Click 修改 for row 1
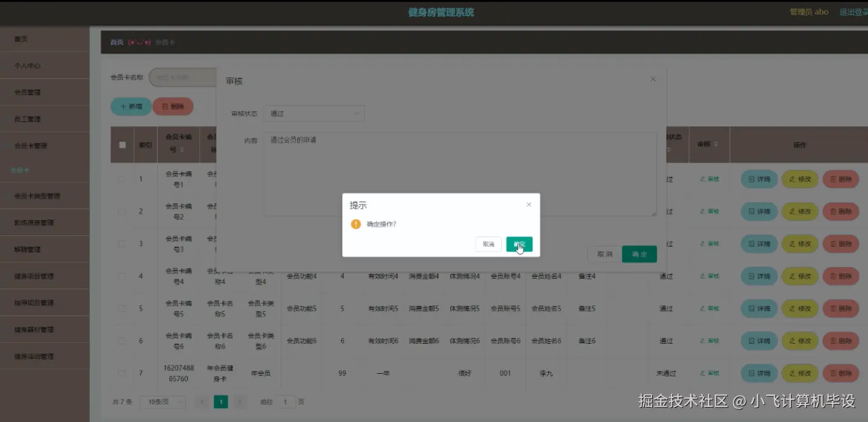Viewport: 868px width, 422px height. (800, 179)
